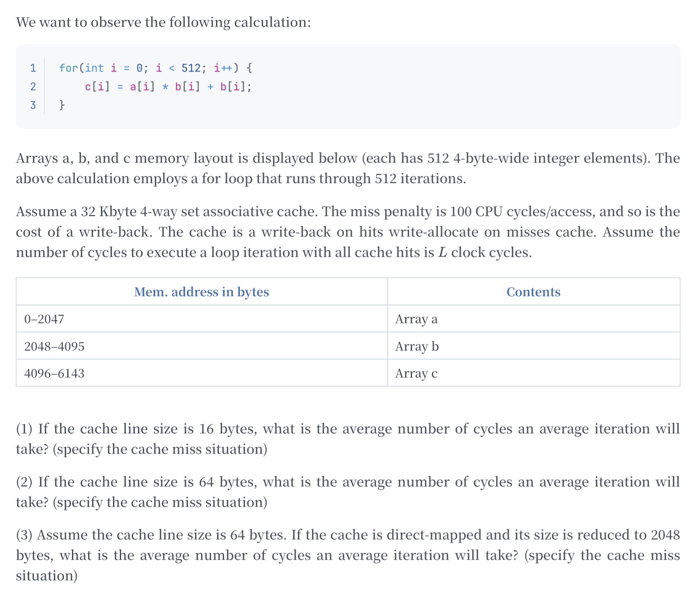Click the "Mem. address in bytes" table header
Viewport: 700px width, 598px height.
pyautogui.click(x=201, y=292)
